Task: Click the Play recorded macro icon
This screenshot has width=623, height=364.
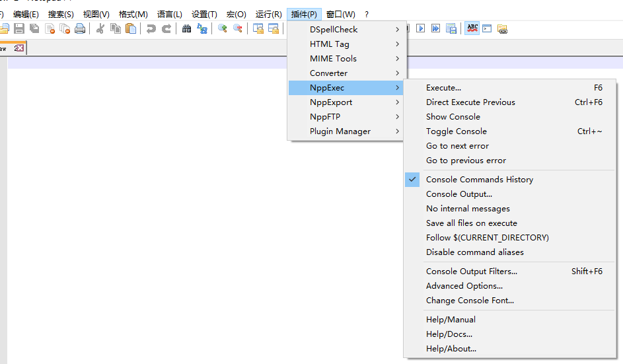Action: tap(420, 28)
